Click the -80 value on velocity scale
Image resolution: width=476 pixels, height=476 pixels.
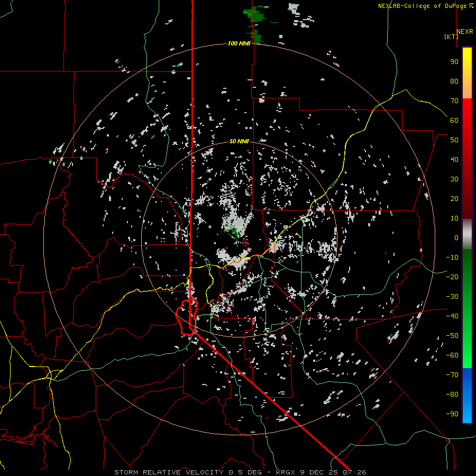point(452,395)
